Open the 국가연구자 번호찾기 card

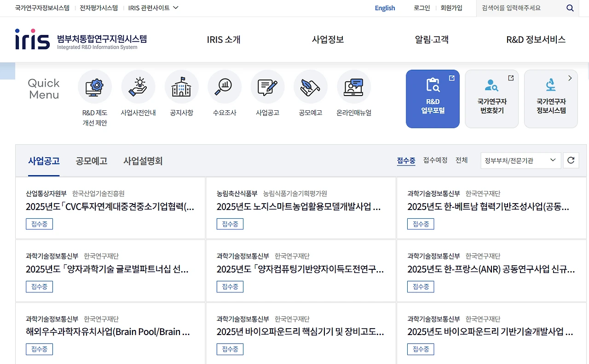click(492, 99)
